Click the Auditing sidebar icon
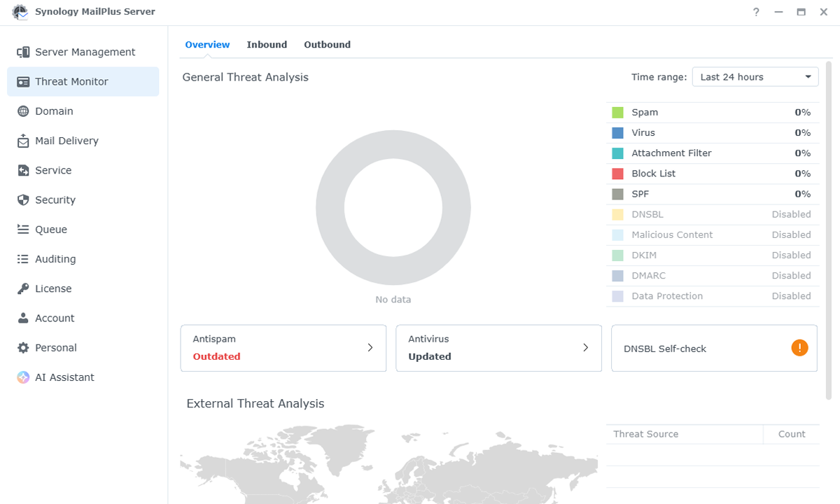 (23, 259)
